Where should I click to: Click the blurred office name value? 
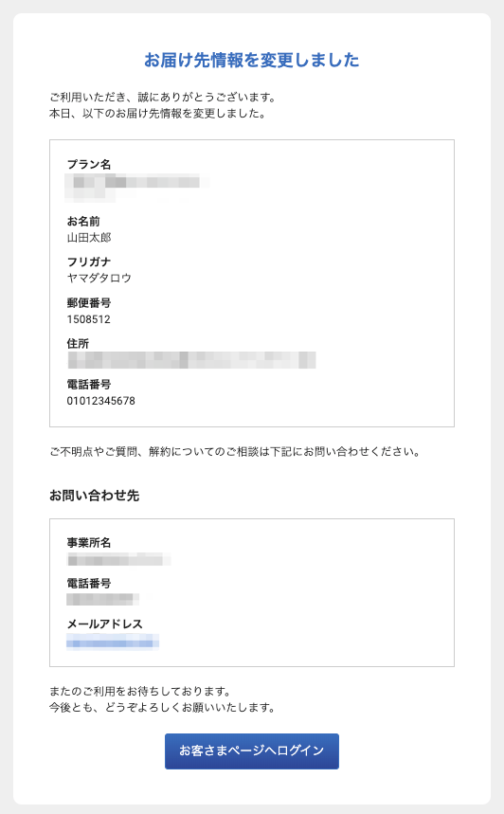tap(118, 560)
